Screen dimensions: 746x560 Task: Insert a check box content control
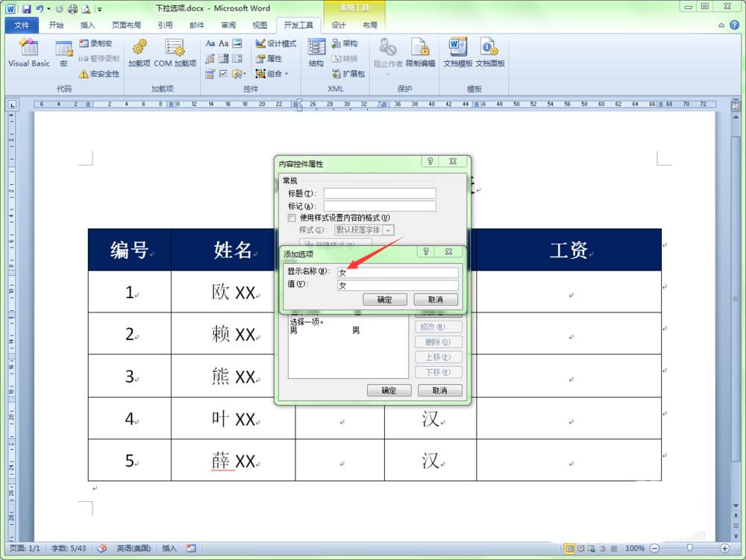[224, 74]
